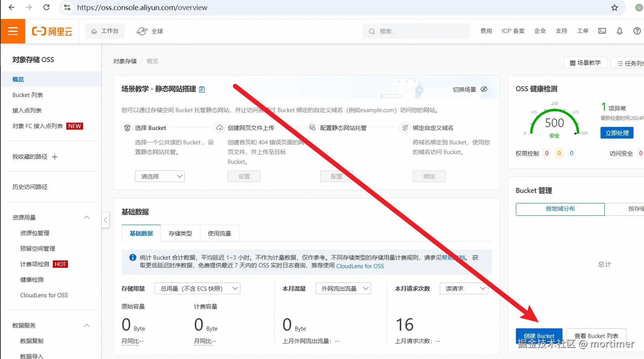Open site information icon in address bar
This screenshot has width=644, height=359.
tap(67, 7)
